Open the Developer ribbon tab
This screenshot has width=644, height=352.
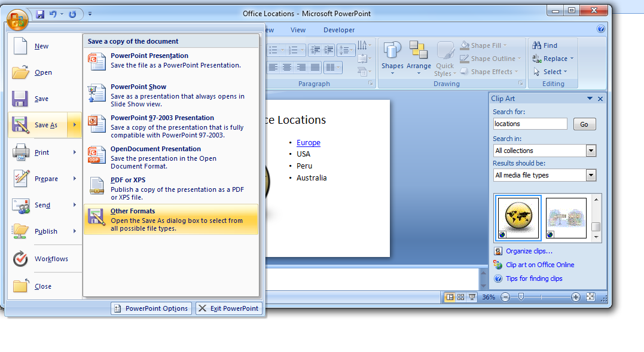tap(338, 29)
